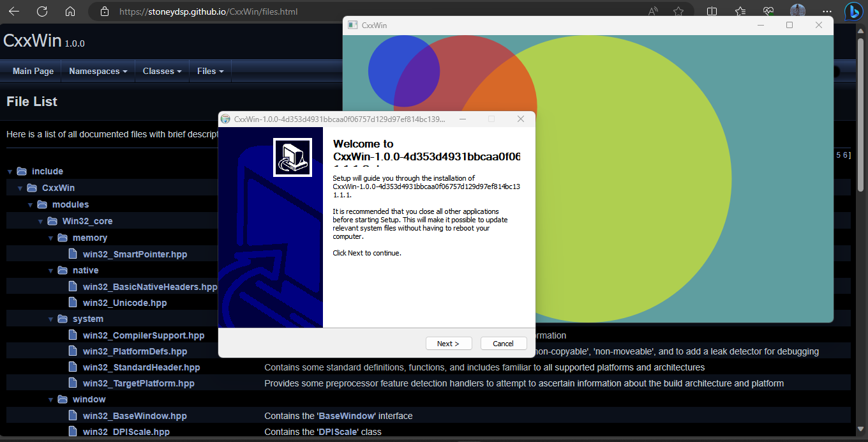
Task: Open the Bing sidebar icon
Action: coord(854,11)
